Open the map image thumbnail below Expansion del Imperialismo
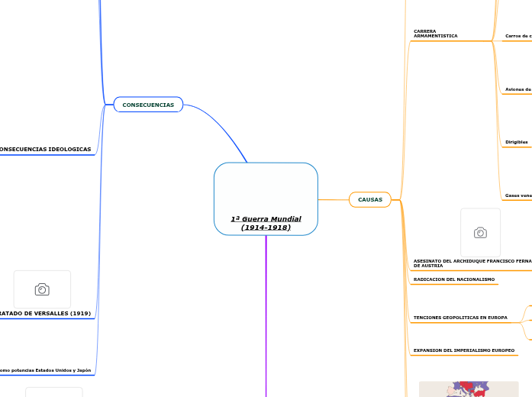This screenshot has height=397, width=532. pyautogui.click(x=469, y=389)
